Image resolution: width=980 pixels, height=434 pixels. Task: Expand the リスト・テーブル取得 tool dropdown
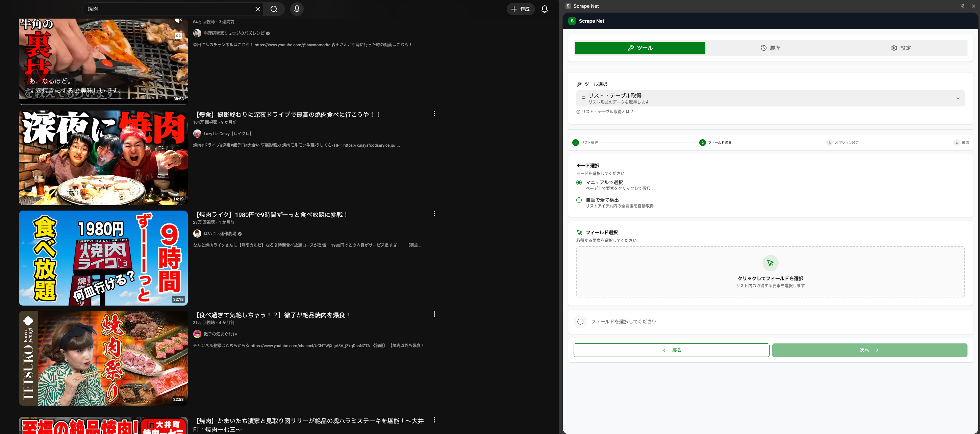(958, 98)
